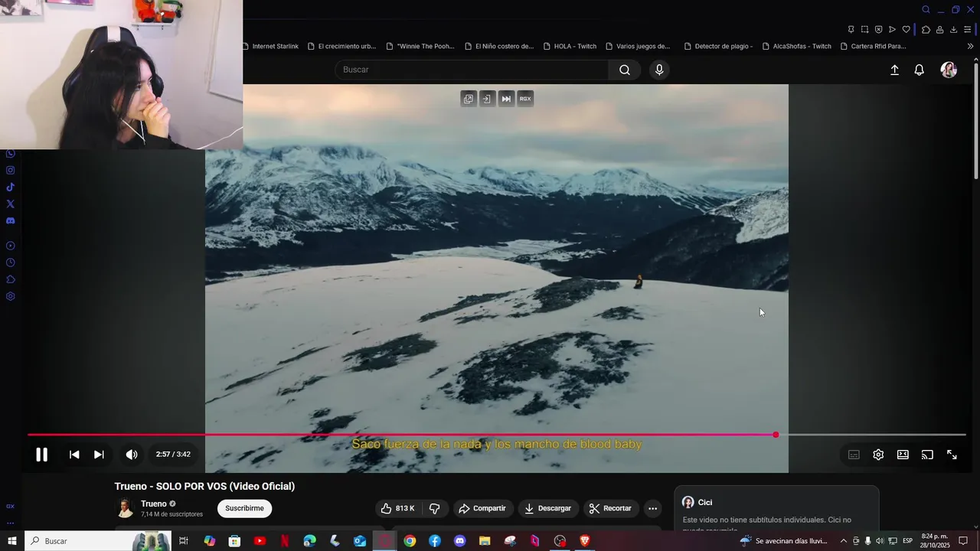Open YouTube notifications bell

tap(920, 70)
